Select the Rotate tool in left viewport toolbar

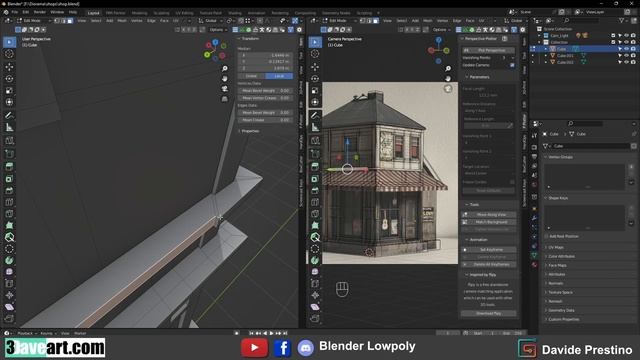click(x=9, y=78)
